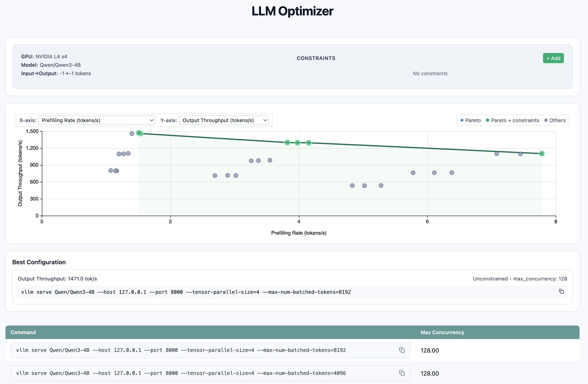Click the green + Add constraint button
This screenshot has width=588, height=384.
(553, 58)
